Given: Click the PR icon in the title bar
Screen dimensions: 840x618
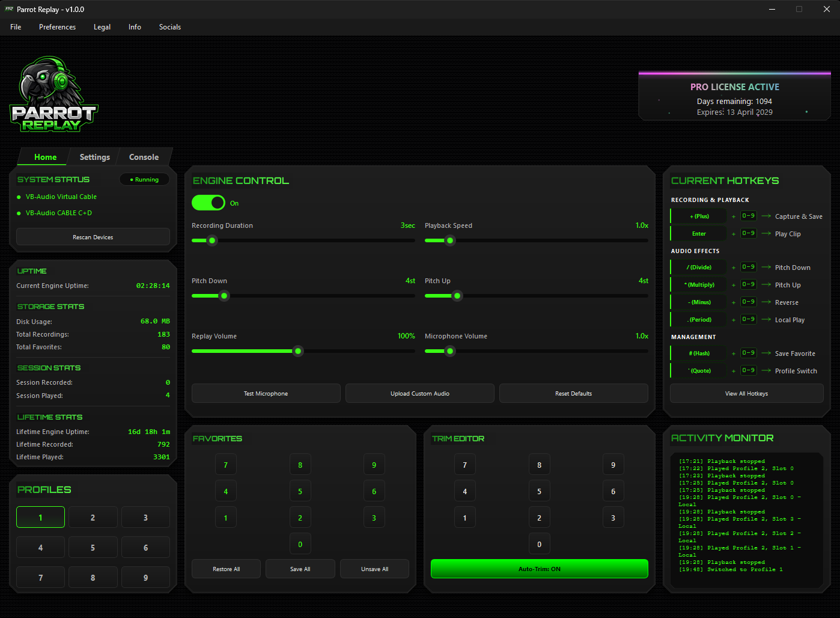Looking at the screenshot, I should click(8, 9).
